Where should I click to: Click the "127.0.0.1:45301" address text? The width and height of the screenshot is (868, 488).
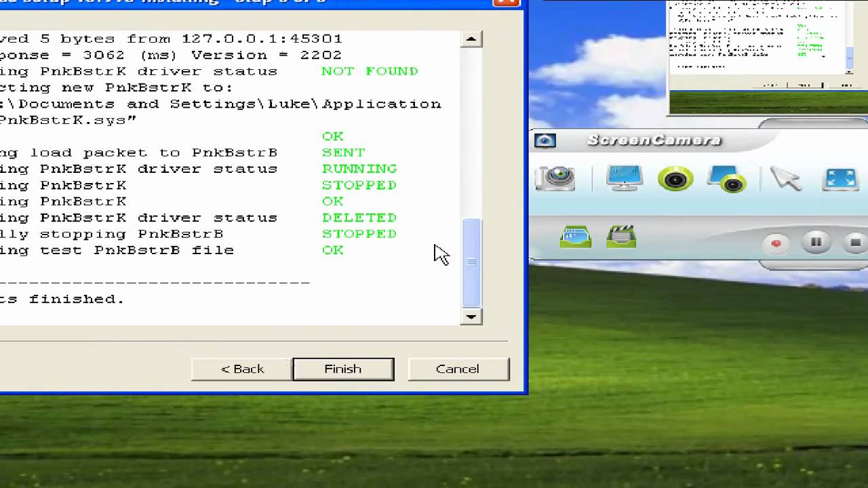pyautogui.click(x=262, y=39)
